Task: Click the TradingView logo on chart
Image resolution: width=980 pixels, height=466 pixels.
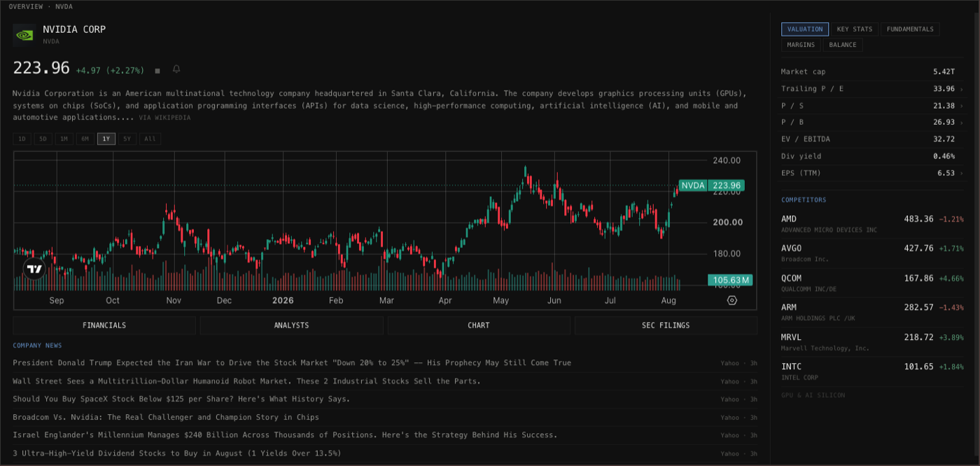Action: (34, 268)
